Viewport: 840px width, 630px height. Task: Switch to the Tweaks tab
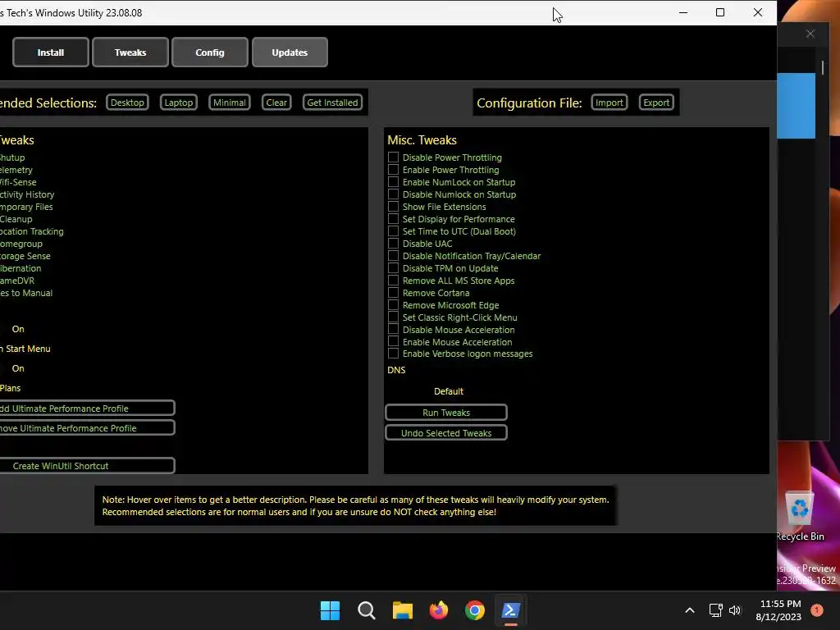pos(130,52)
